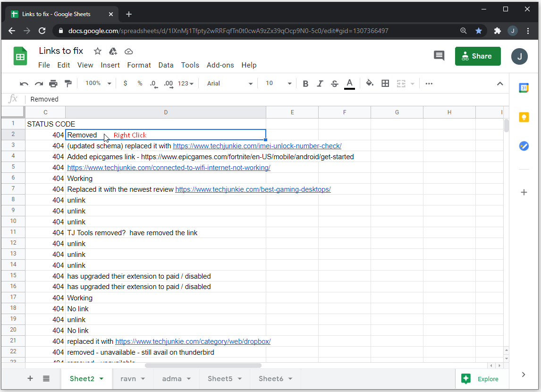The image size is (541, 392).
Task: Open the font size 10 dropdown
Action: point(279,84)
